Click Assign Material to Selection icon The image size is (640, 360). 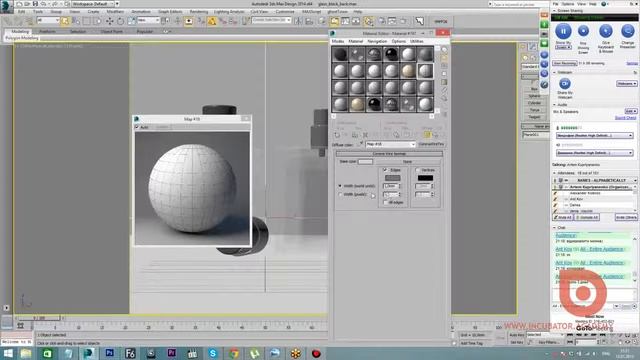pos(355,135)
